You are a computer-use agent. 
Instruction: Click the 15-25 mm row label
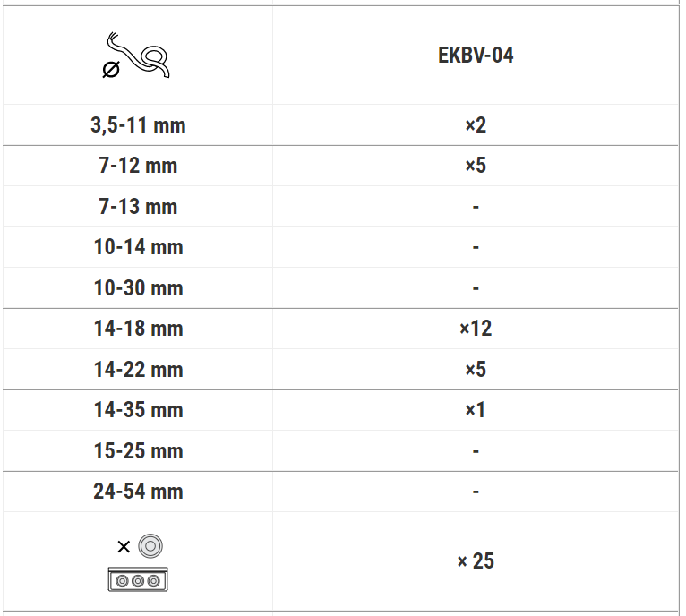(138, 451)
